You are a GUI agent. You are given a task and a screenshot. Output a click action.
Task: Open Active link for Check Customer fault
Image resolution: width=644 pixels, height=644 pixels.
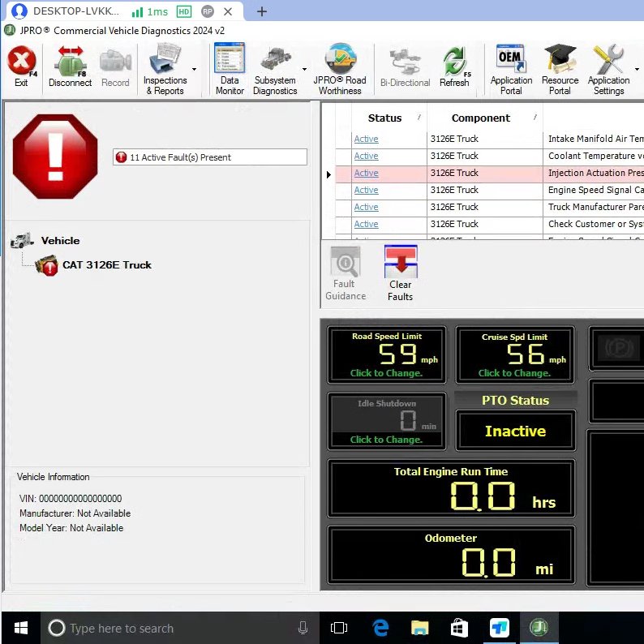(366, 224)
